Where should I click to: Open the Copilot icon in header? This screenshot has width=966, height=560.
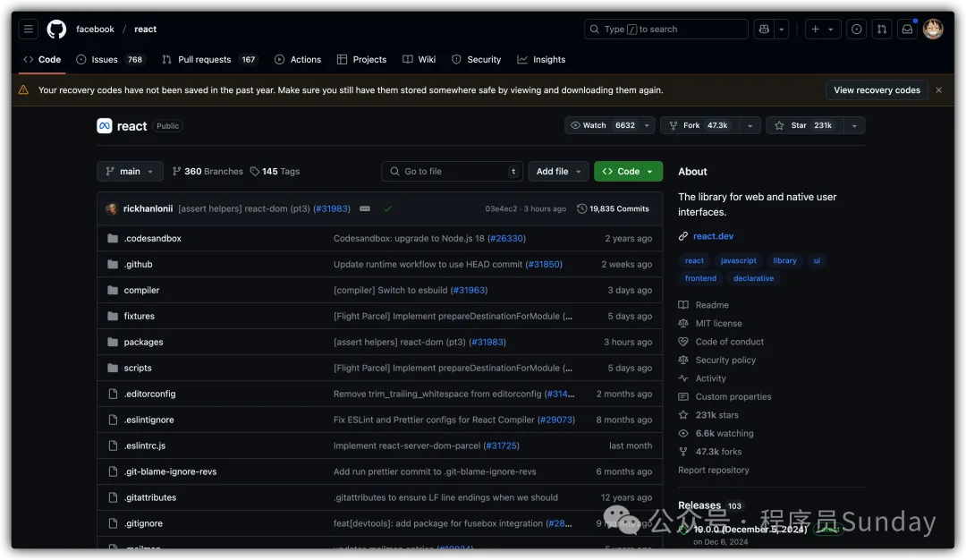pyautogui.click(x=763, y=30)
